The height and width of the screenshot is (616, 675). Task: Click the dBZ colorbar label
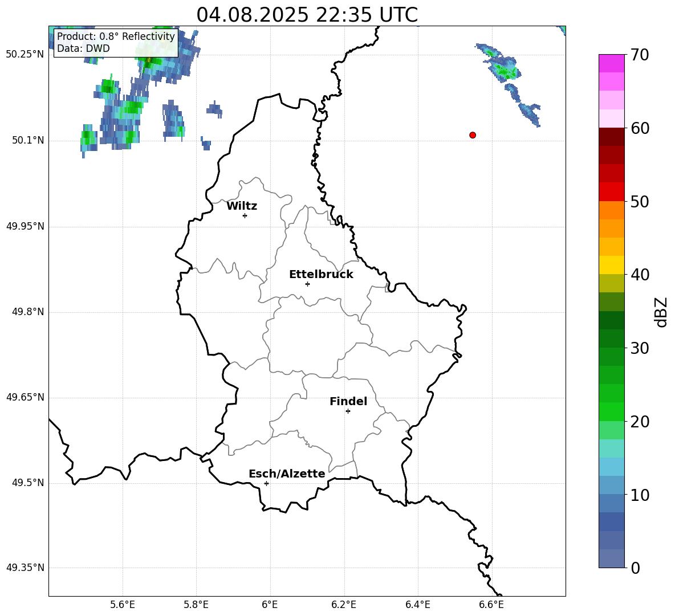coord(661,312)
